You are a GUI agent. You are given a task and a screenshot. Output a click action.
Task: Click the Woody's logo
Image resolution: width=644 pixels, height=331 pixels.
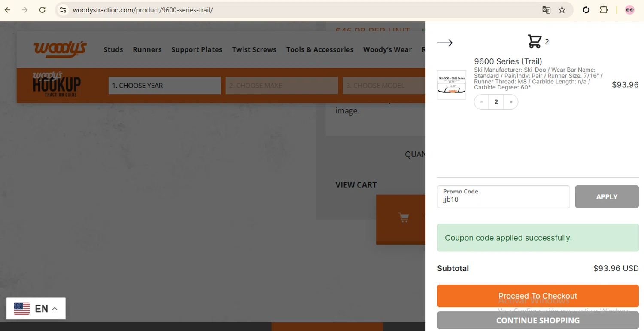click(x=60, y=49)
